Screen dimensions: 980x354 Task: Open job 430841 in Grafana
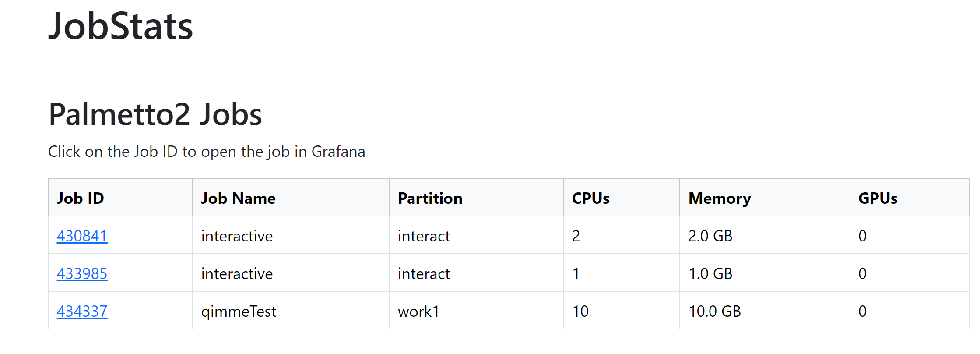(x=81, y=235)
